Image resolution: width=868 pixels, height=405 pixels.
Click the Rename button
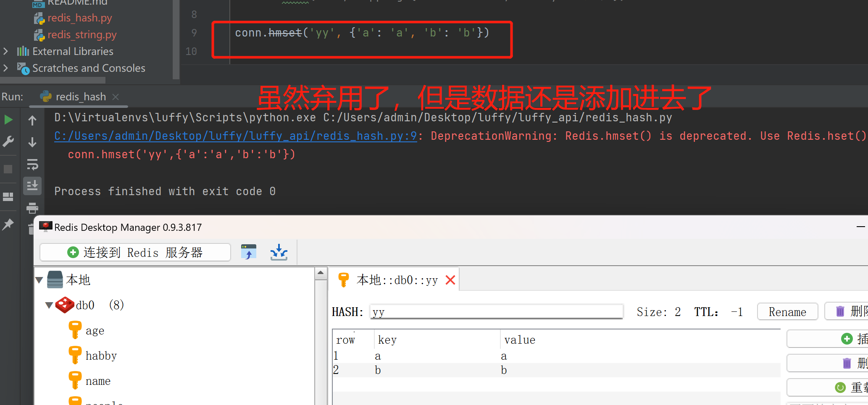[787, 312]
